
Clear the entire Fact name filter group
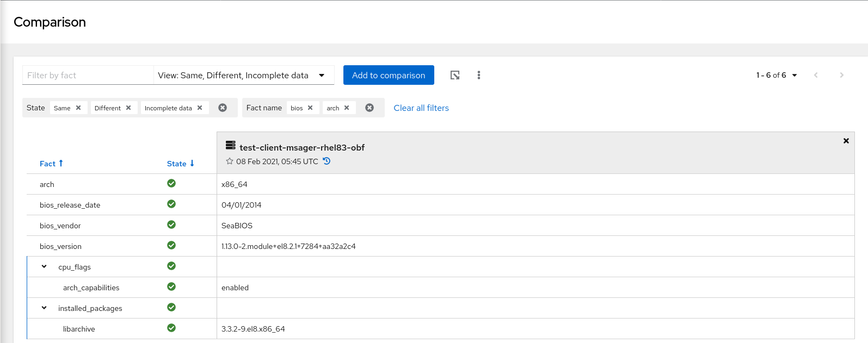click(x=370, y=108)
